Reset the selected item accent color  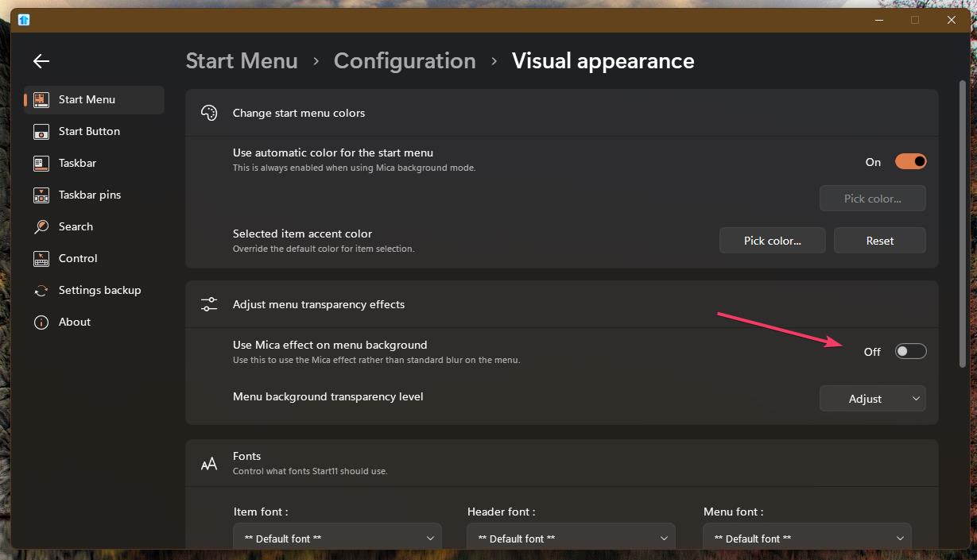pos(879,241)
